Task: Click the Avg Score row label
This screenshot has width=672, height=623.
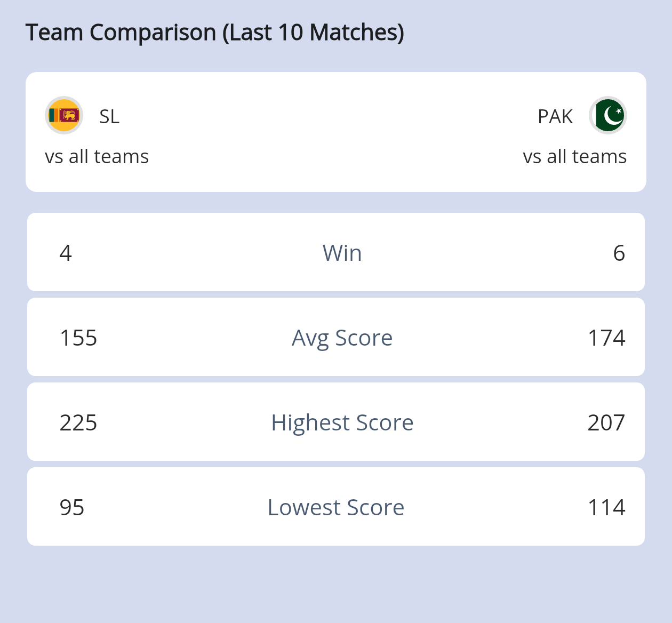Action: pos(342,338)
